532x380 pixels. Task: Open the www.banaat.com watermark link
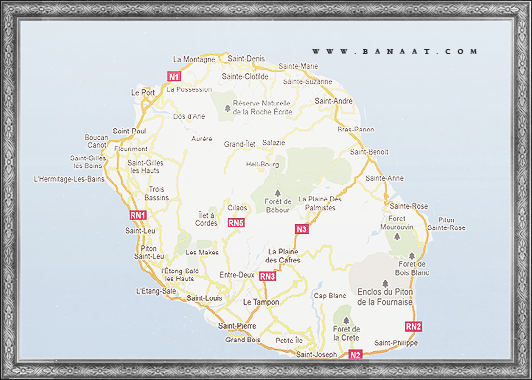pyautogui.click(x=395, y=52)
